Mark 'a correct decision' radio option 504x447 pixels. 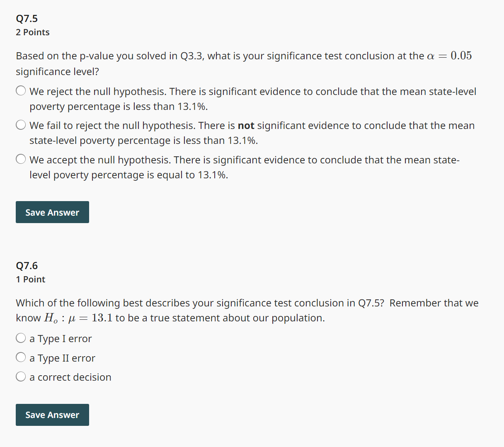click(x=21, y=377)
